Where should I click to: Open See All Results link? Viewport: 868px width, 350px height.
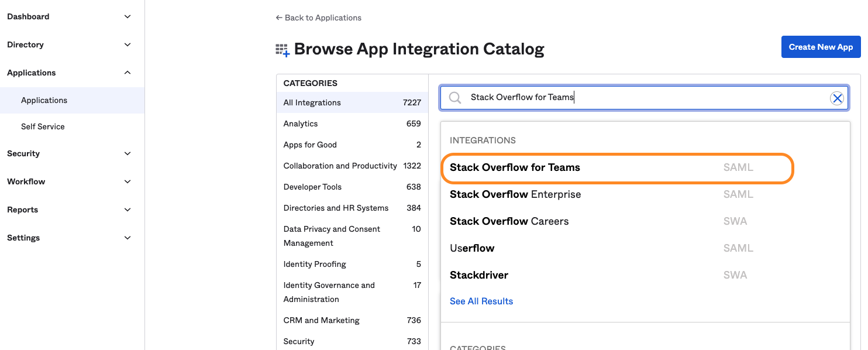tap(481, 301)
